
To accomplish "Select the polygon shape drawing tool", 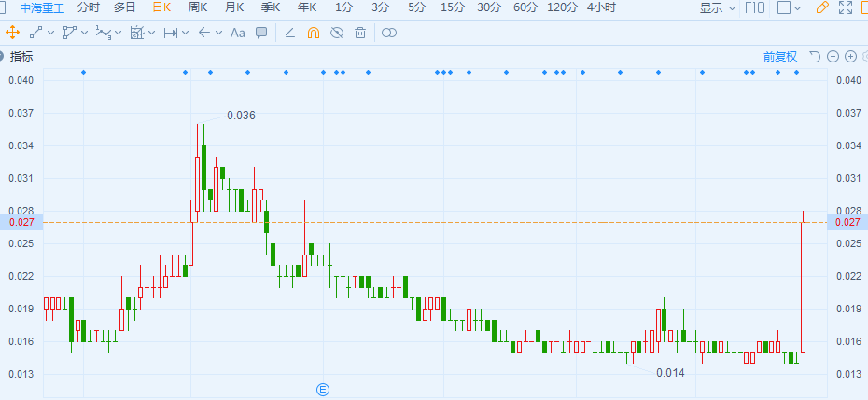I will coord(69,33).
